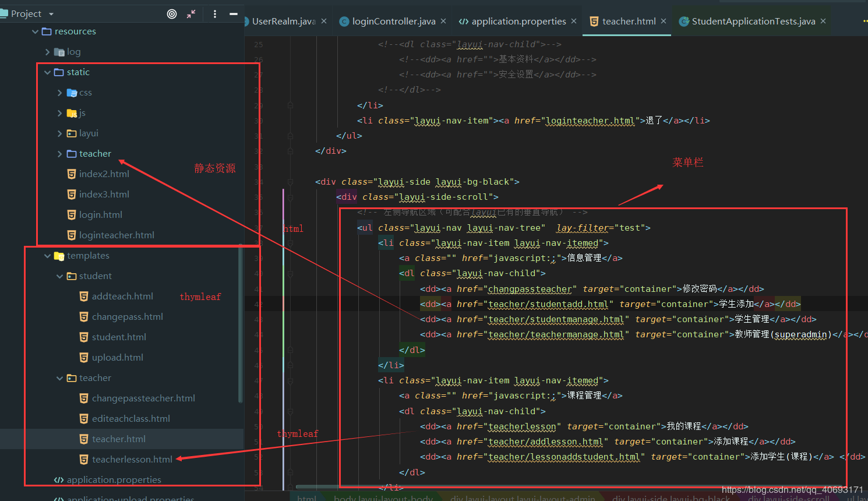Open the Project panel options menu
The height and width of the screenshot is (501, 868).
click(215, 14)
